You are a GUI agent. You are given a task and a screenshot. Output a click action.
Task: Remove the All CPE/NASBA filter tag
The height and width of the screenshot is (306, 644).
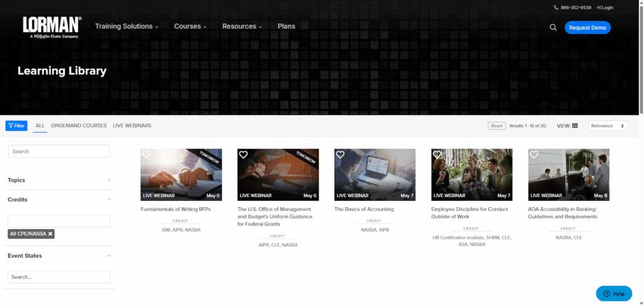[50, 234]
